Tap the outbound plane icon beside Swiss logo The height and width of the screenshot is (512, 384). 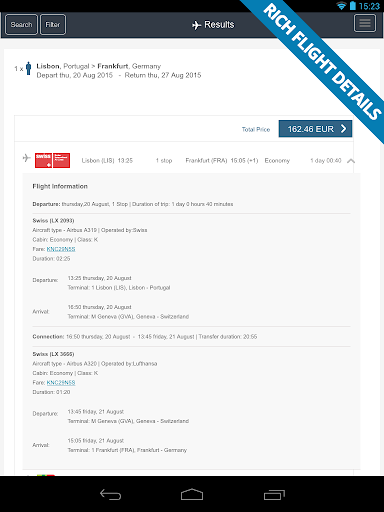(27, 157)
